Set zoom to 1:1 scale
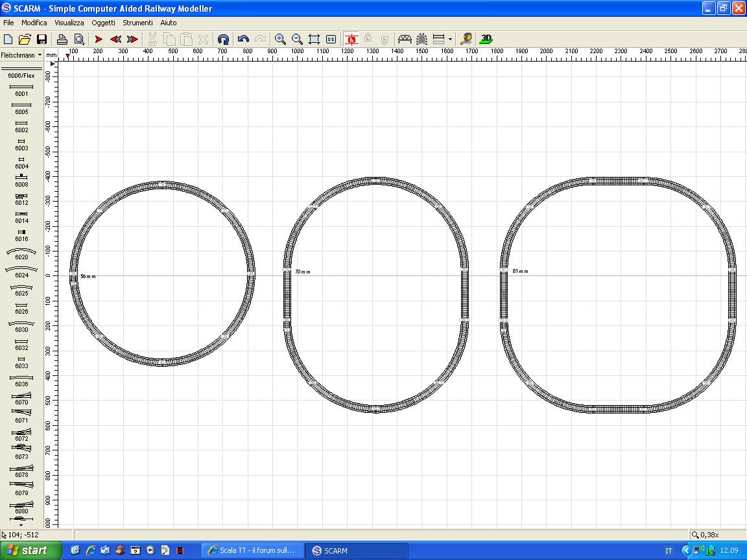The height and width of the screenshot is (560, 747). pyautogui.click(x=331, y=39)
